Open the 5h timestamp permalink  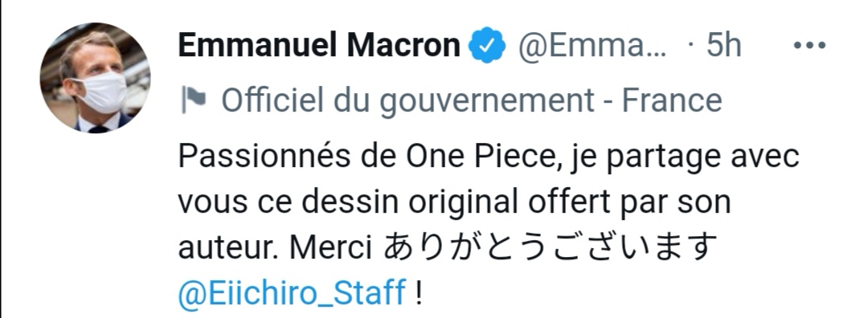point(723,45)
